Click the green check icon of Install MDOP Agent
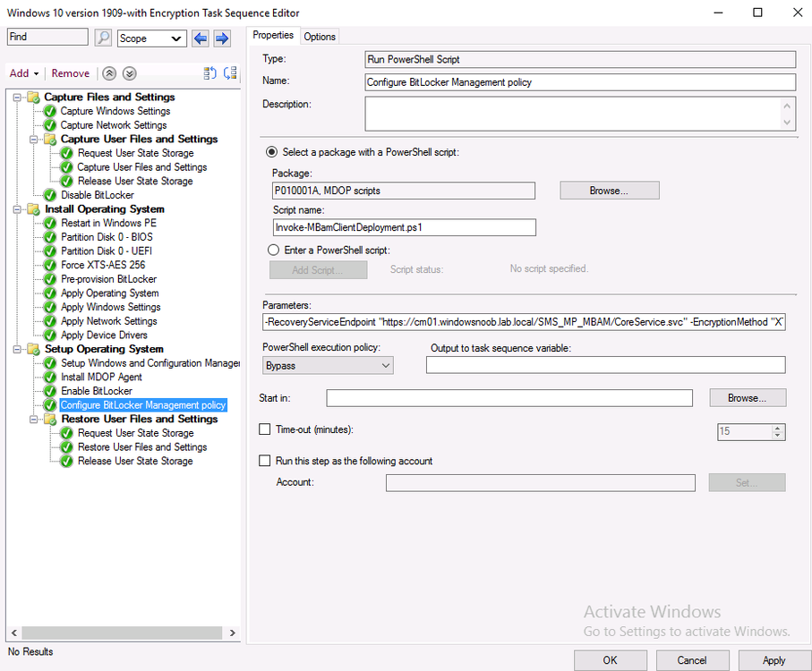 pyautogui.click(x=50, y=378)
